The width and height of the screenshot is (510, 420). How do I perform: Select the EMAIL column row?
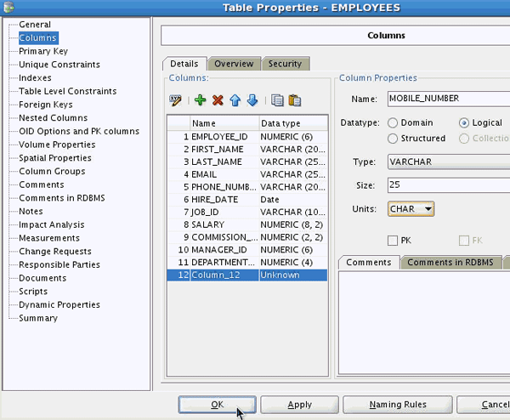(x=247, y=174)
